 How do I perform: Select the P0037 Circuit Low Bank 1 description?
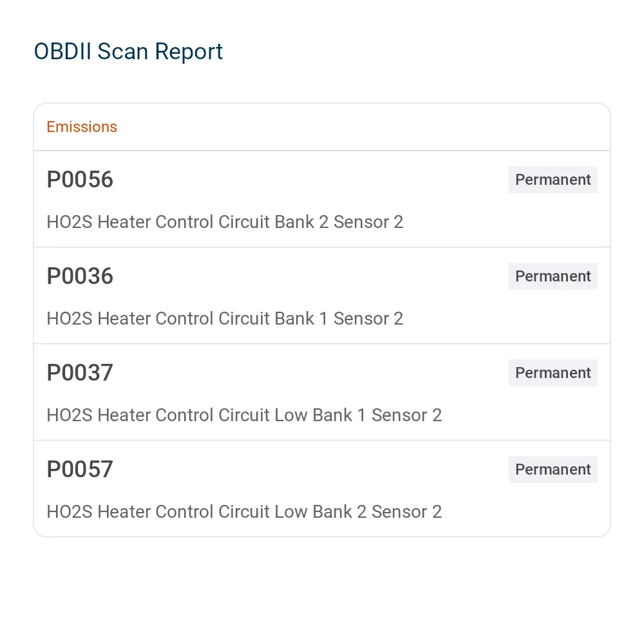pyautogui.click(x=244, y=415)
